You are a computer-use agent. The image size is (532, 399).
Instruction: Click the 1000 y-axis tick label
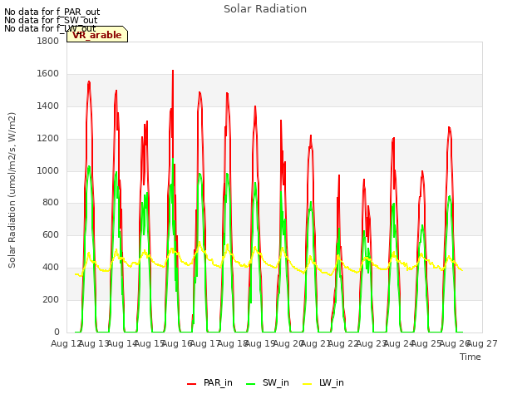[48, 170]
